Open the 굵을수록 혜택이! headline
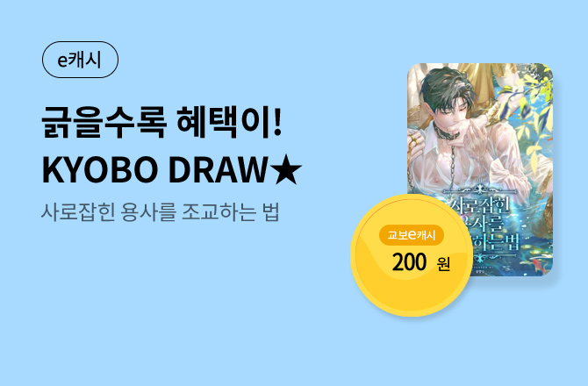This screenshot has width=588, height=386. (x=161, y=122)
